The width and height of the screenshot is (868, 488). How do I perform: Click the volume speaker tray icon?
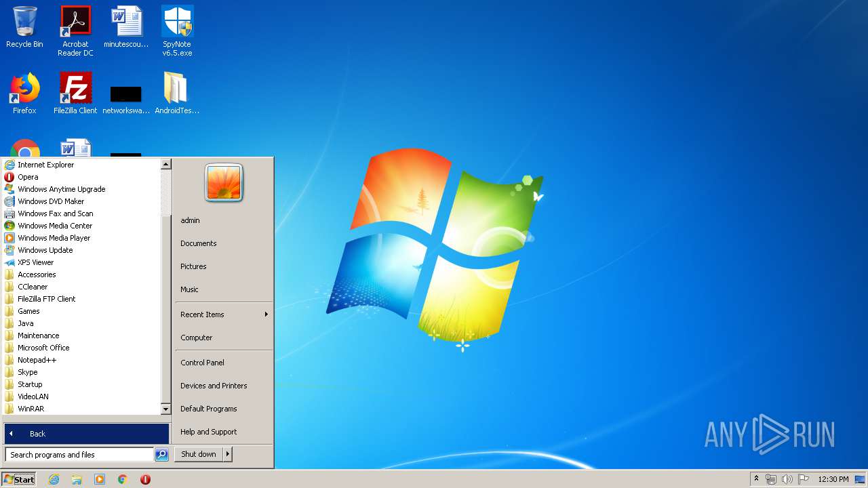tap(787, 479)
